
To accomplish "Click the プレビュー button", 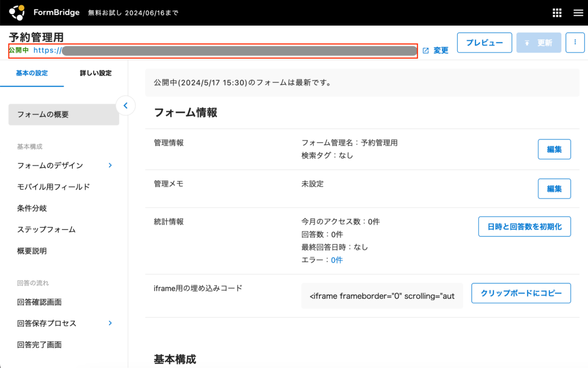I will (484, 43).
